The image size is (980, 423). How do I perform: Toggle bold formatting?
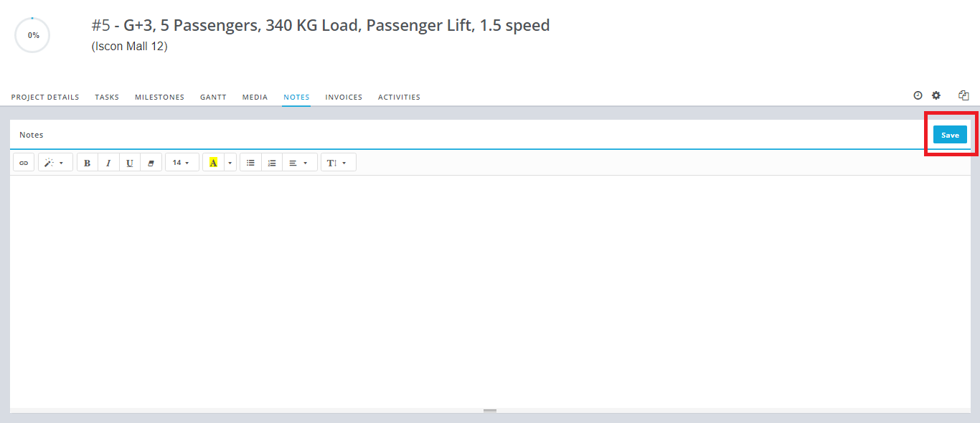pos(87,163)
